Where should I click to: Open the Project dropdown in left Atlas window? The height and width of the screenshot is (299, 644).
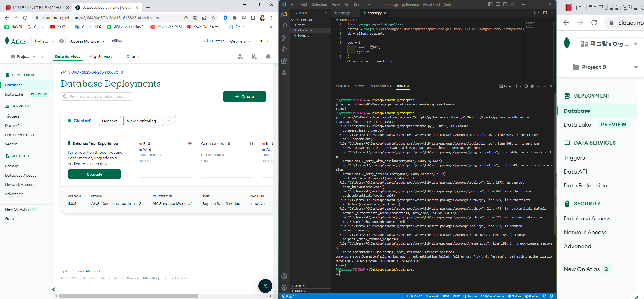tap(23, 56)
